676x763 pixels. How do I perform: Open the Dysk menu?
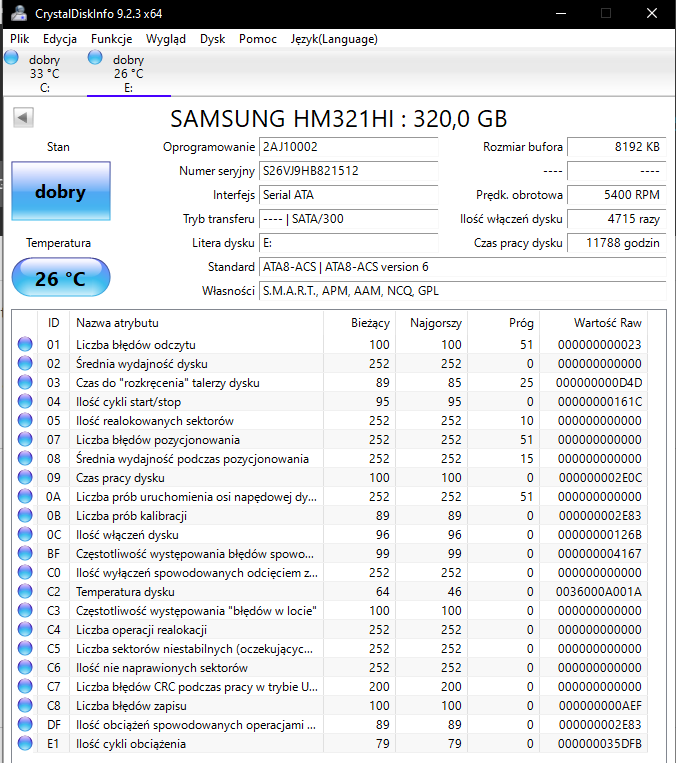[x=212, y=39]
